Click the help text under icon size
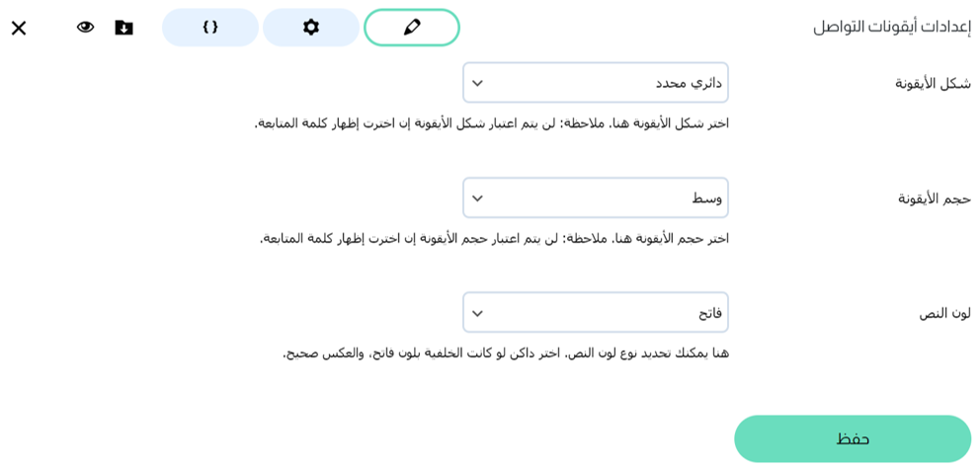 point(494,238)
